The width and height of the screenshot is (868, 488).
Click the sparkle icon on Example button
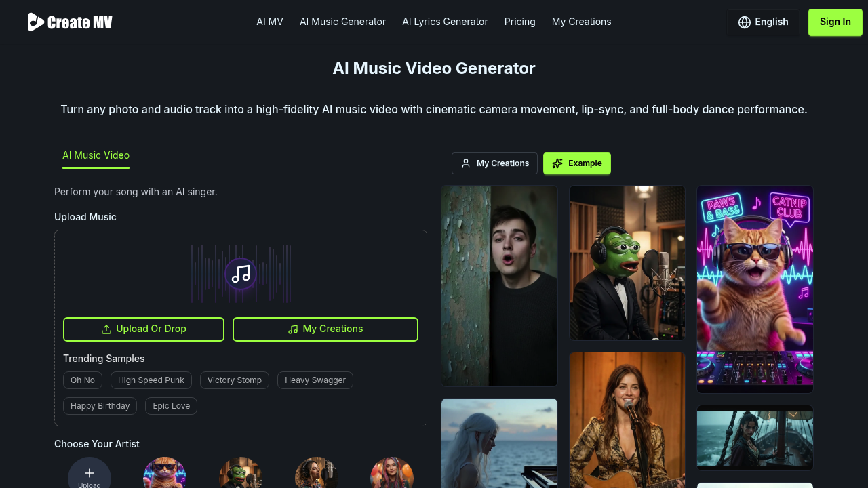coord(557,163)
